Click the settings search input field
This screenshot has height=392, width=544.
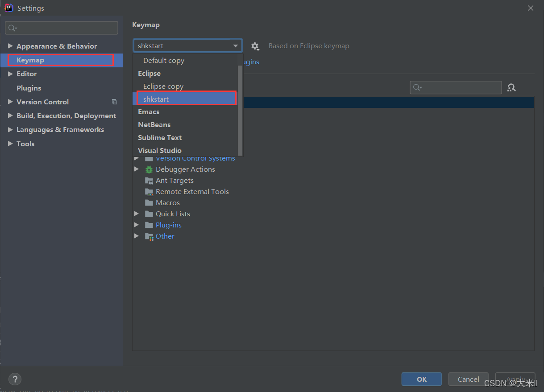click(x=62, y=28)
